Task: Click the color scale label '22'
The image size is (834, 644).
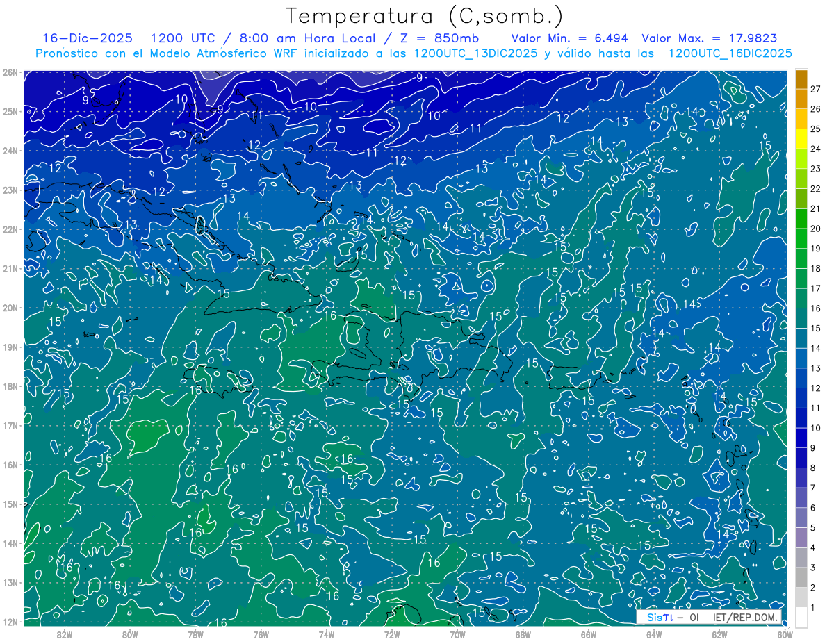Action: click(x=815, y=189)
